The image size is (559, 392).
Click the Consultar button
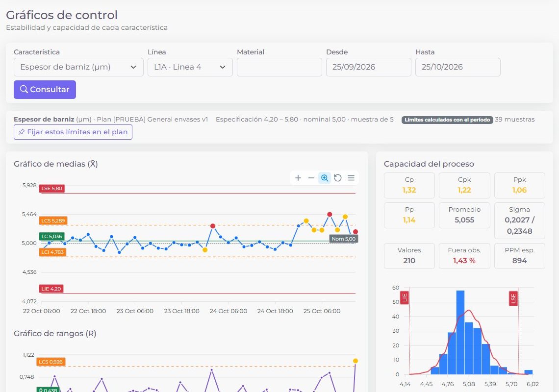(45, 90)
